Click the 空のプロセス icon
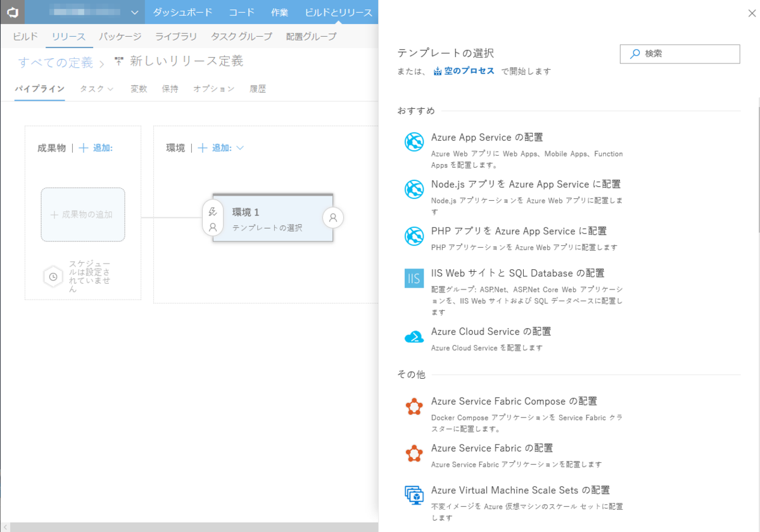The width and height of the screenshot is (760, 532). [x=437, y=72]
